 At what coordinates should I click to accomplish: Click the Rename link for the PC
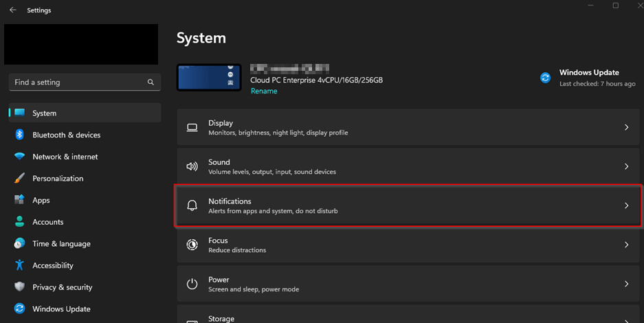pyautogui.click(x=264, y=91)
